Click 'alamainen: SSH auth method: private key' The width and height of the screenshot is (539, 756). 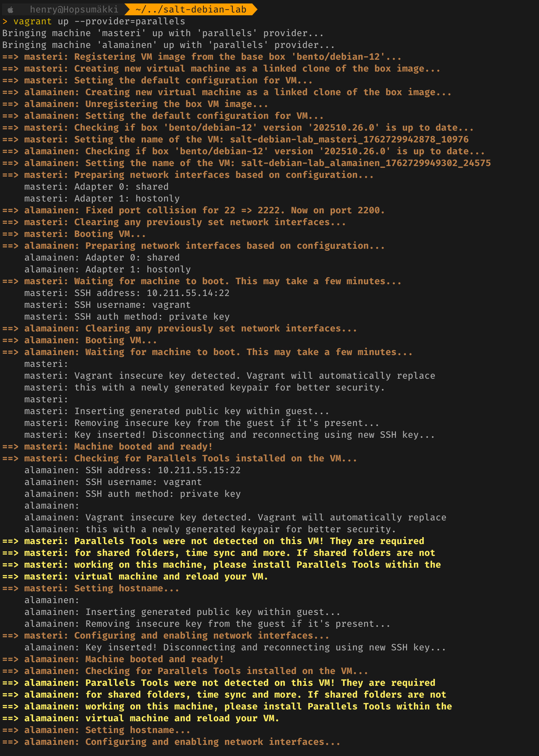(132, 494)
